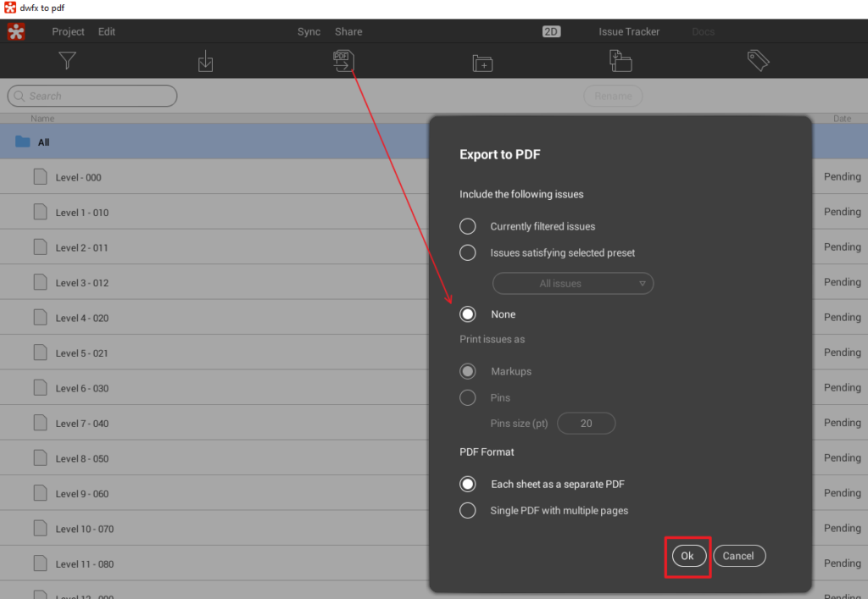The image size is (868, 599).
Task: Open the Edit menu
Action: pos(107,31)
